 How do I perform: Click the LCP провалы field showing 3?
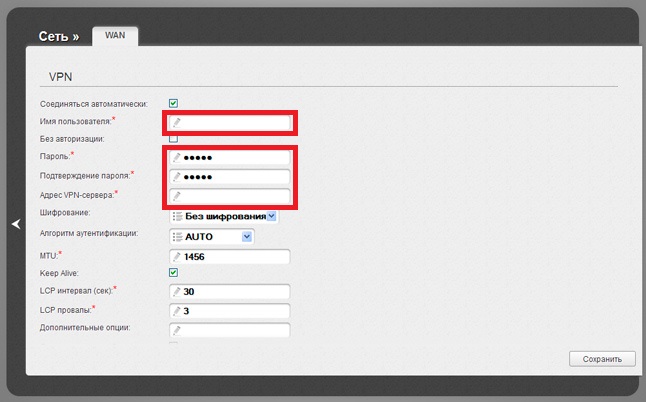tap(229, 311)
